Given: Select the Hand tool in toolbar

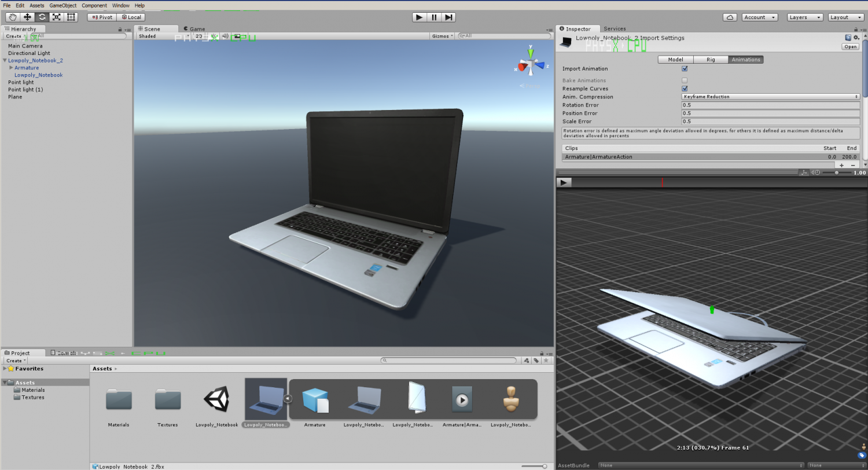Looking at the screenshot, I should [x=13, y=17].
